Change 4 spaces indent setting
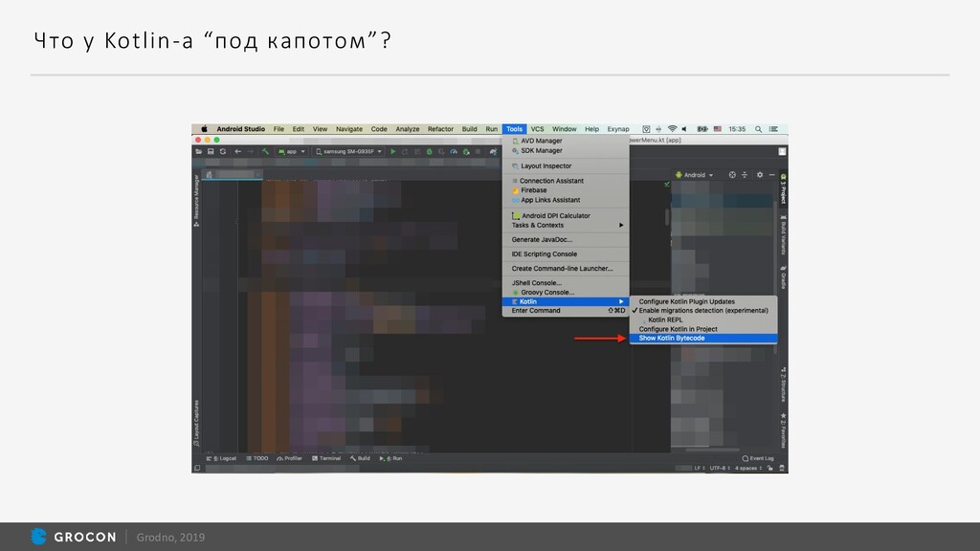Viewport: 980px width, 551px height. tap(748, 468)
